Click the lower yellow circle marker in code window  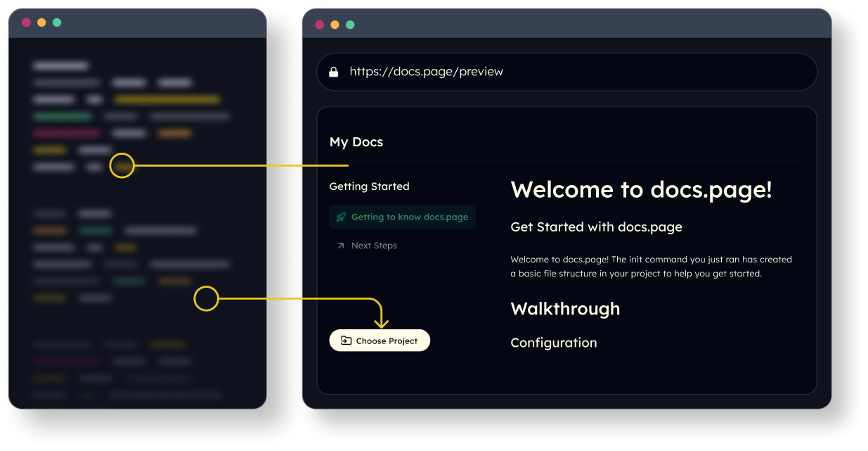(207, 299)
